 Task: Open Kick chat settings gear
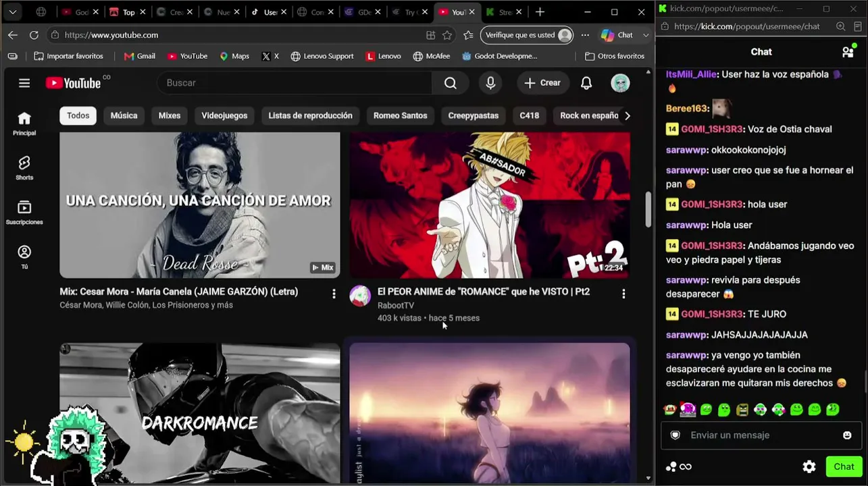pyautogui.click(x=809, y=466)
